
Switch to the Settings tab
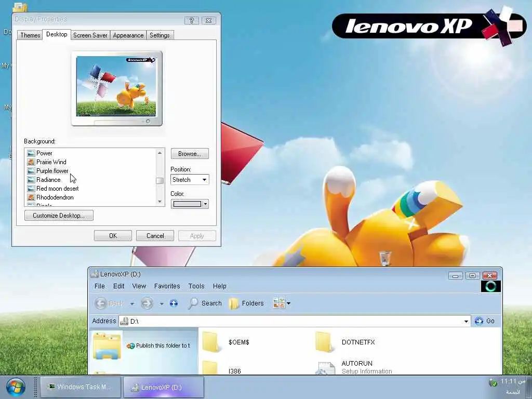click(x=159, y=35)
